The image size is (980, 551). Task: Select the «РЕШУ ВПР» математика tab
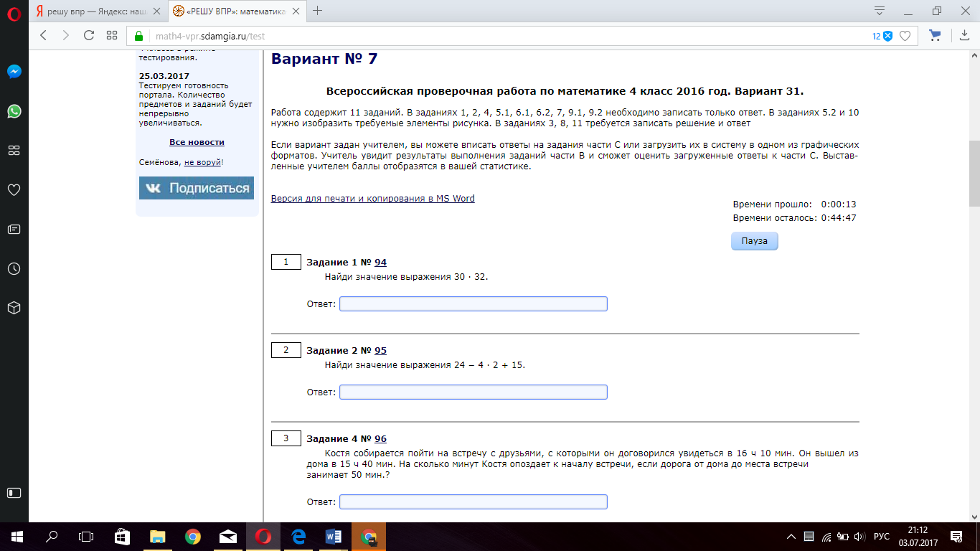tap(237, 11)
